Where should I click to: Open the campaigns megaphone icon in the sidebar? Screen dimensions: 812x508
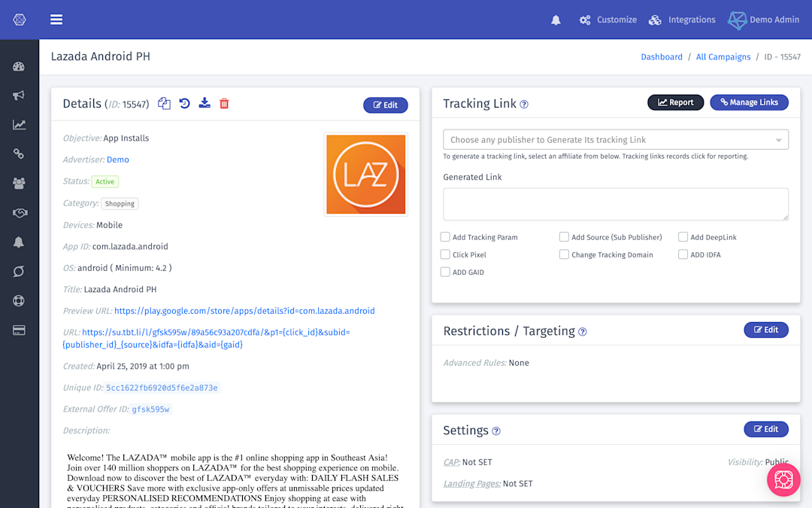tap(19, 96)
